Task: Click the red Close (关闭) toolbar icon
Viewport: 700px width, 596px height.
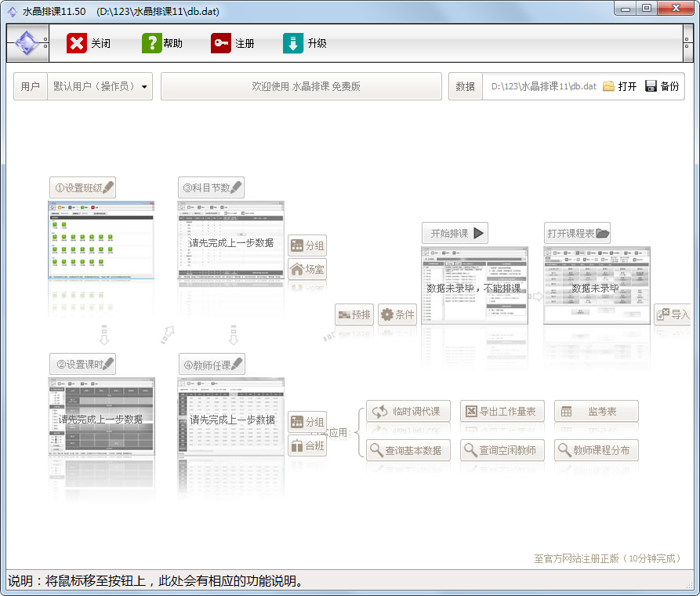Action: (x=77, y=43)
